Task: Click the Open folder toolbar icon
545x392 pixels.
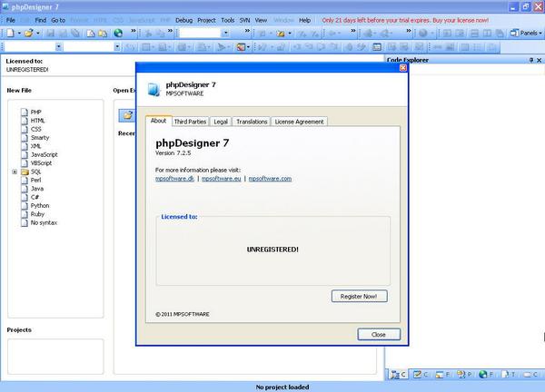Action: [x=28, y=33]
